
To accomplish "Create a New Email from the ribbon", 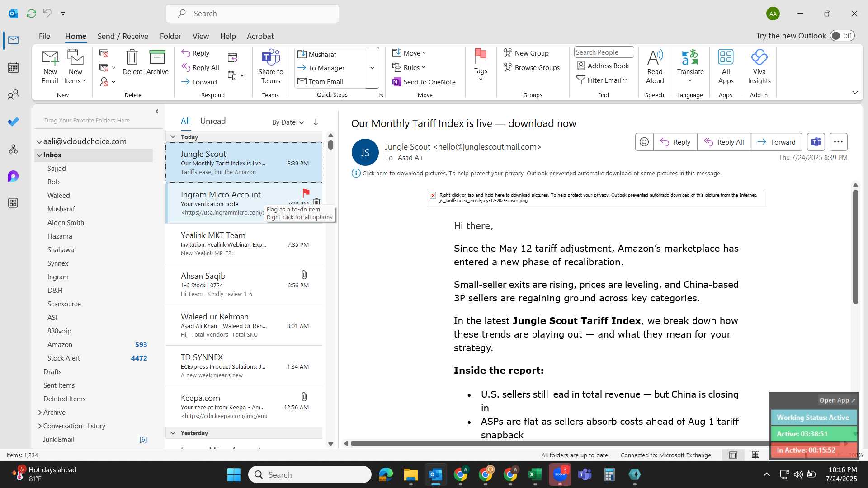I will click(x=50, y=67).
